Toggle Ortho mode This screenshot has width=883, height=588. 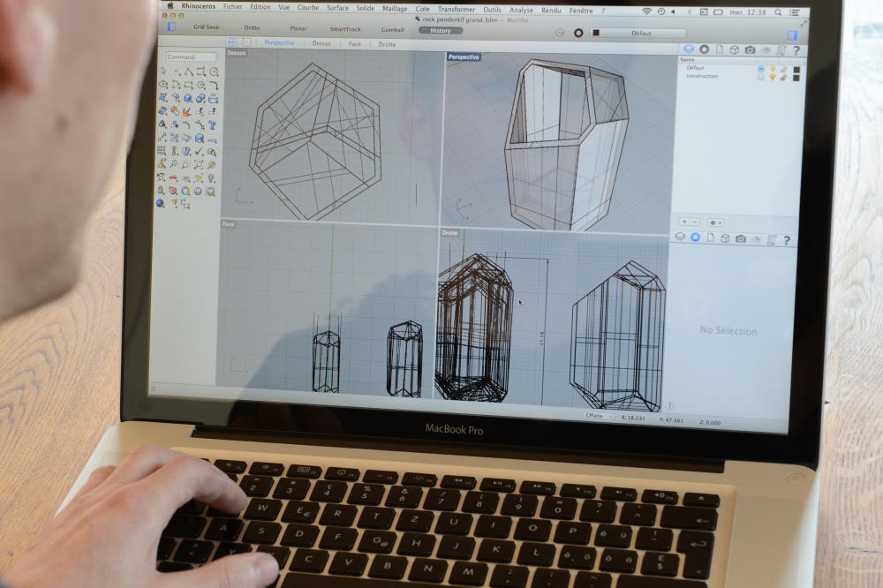pyautogui.click(x=253, y=27)
